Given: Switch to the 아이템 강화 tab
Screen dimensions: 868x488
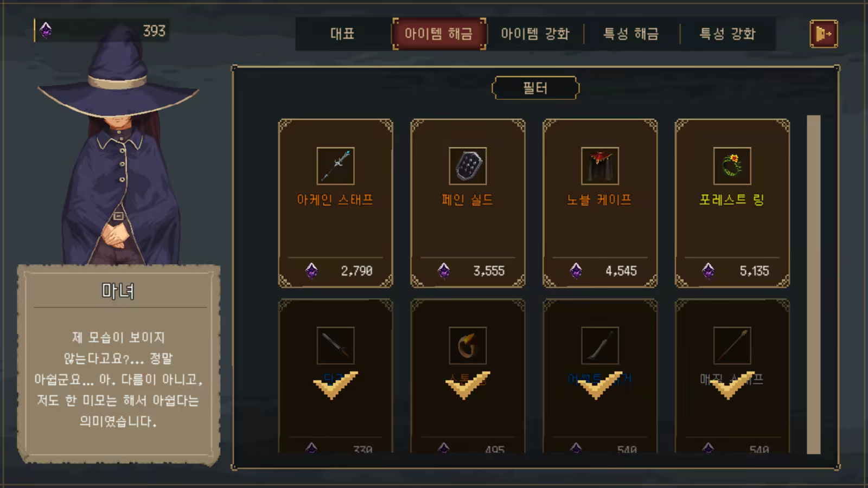Looking at the screenshot, I should (x=535, y=34).
